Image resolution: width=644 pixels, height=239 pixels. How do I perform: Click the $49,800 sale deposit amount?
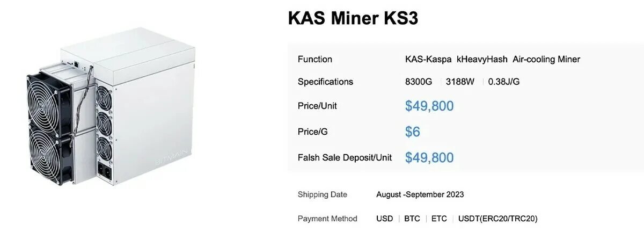(429, 157)
